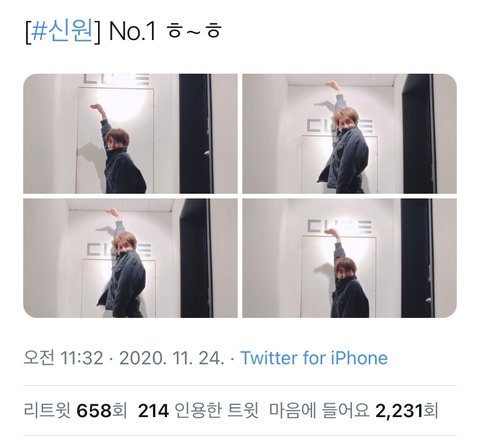Screen dimensions: 480x438
Task: Click the 회 suffix after 2,231
Action: [x=430, y=410]
